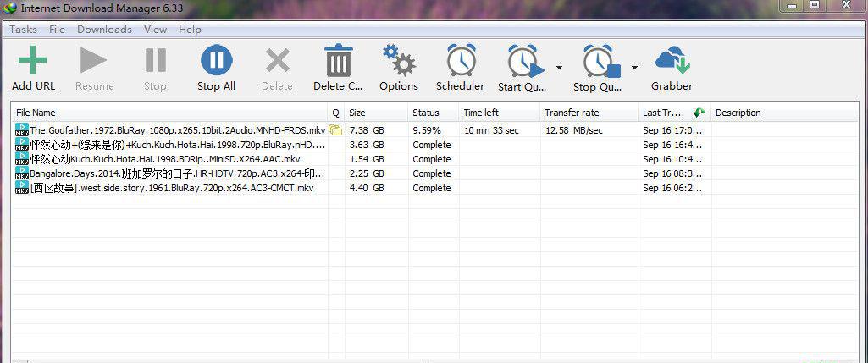
Task: Click the 7.38 GB size cell
Action: [367, 130]
